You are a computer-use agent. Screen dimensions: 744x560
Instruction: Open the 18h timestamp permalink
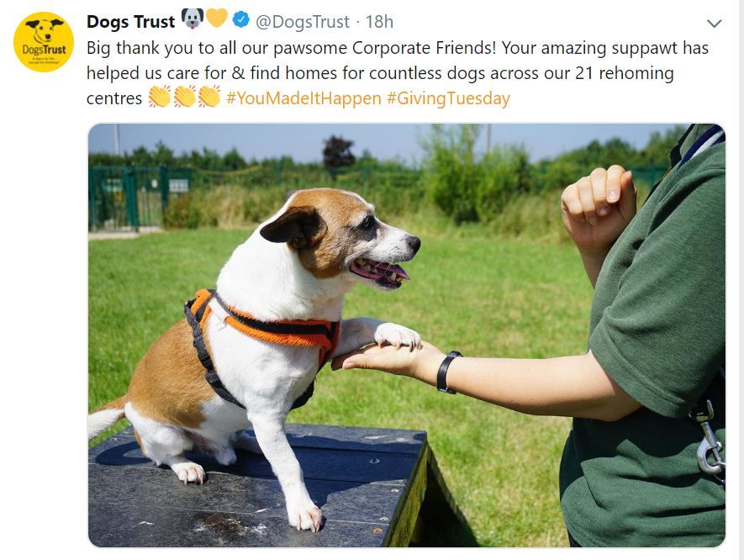(x=379, y=22)
